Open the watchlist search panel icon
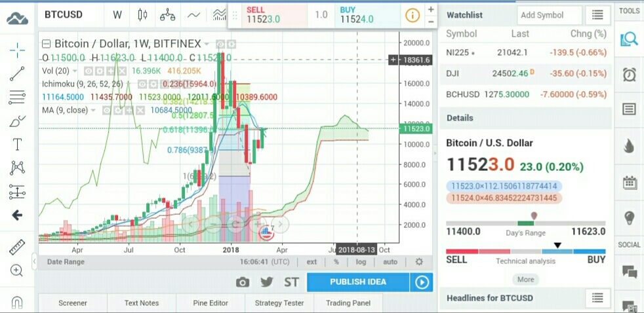644x313 pixels. [629, 39]
